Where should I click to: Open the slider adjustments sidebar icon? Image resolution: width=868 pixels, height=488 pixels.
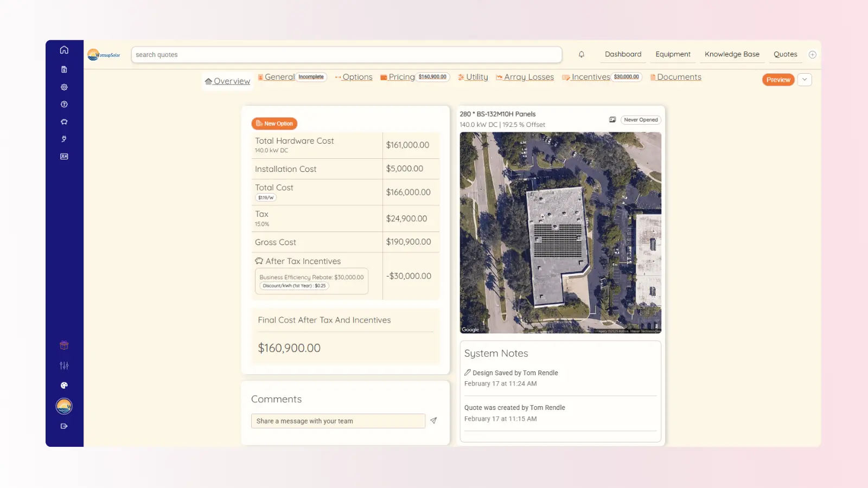(64, 365)
